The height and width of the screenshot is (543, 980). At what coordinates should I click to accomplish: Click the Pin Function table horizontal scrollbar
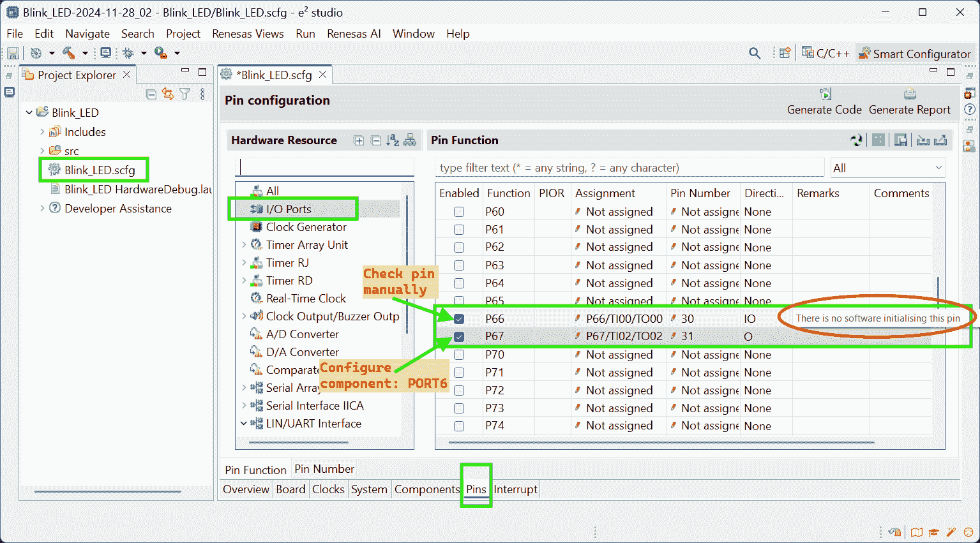[661, 442]
